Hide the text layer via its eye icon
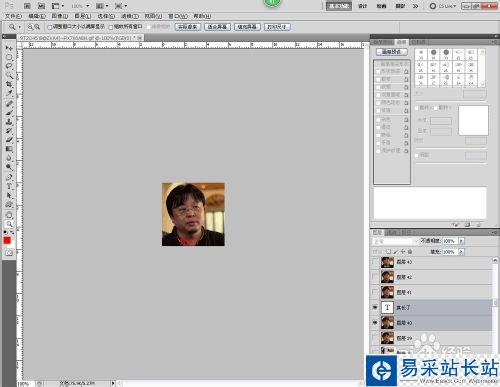This screenshot has height=387, width=500. 375,307
